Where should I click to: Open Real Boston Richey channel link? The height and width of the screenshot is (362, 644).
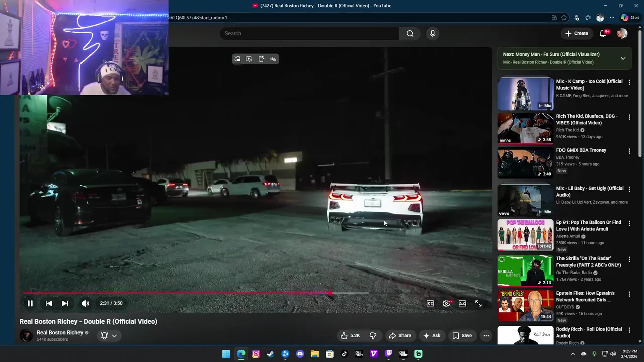click(x=60, y=333)
